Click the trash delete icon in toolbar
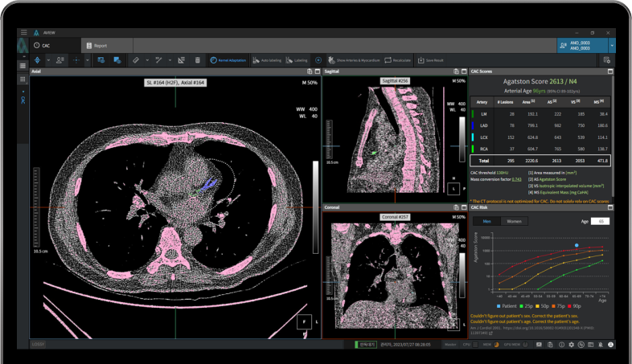This screenshot has width=632, height=364. (199, 60)
